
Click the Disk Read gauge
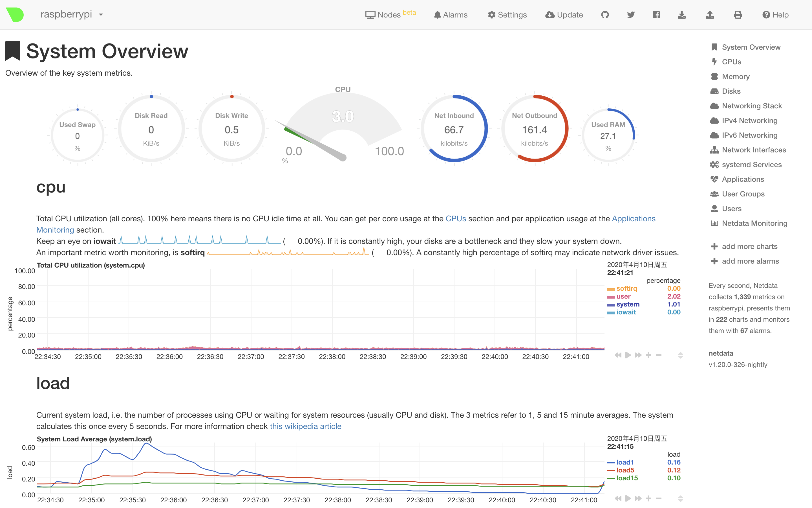point(151,129)
